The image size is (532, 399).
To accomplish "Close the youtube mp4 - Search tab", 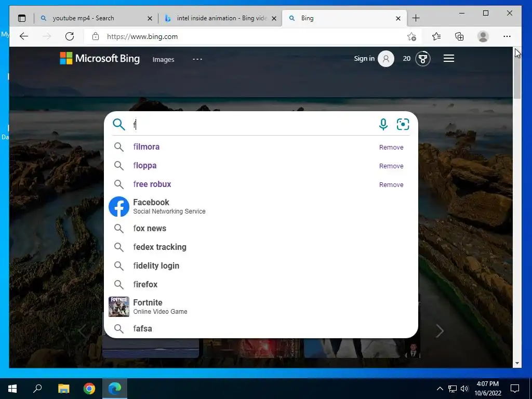I will (x=150, y=18).
